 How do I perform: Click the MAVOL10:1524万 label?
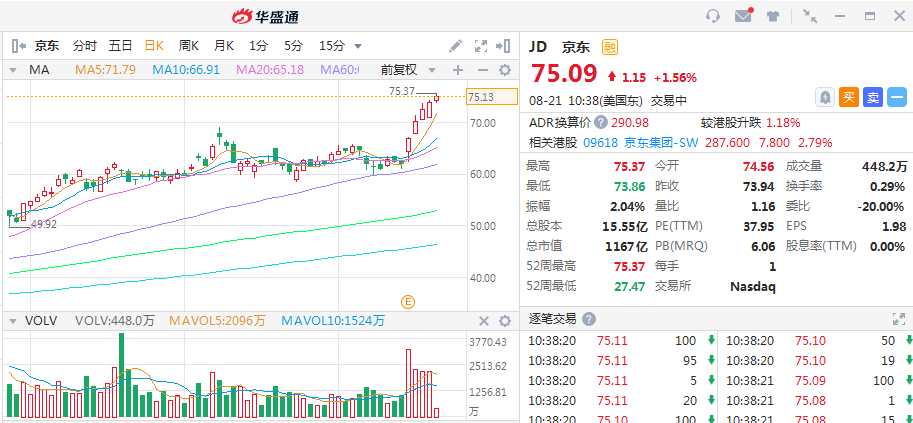pyautogui.click(x=333, y=321)
